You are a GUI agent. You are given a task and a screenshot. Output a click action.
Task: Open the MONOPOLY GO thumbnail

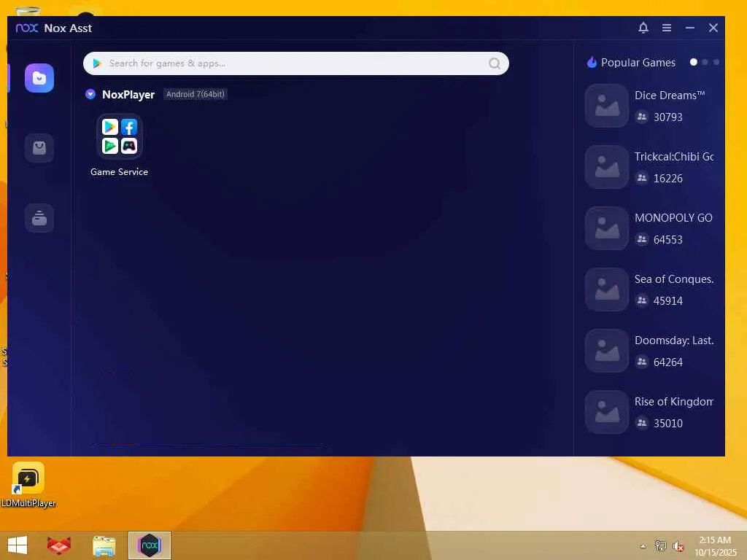click(607, 228)
